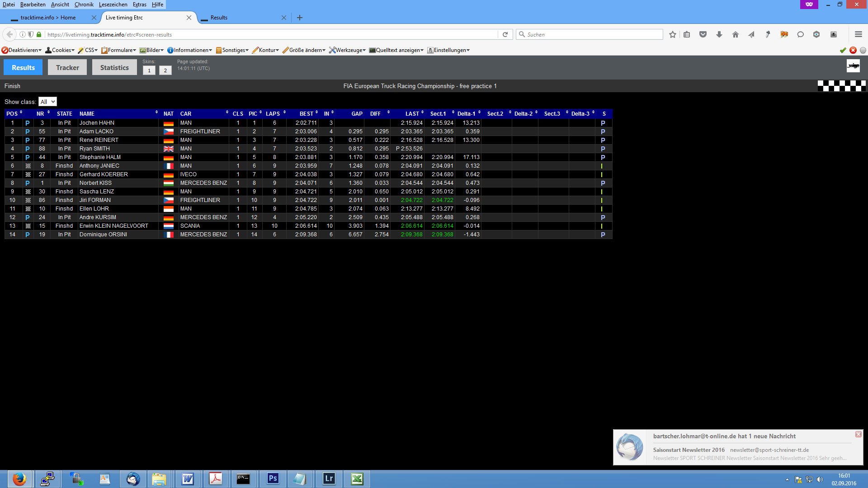Expand the Einstellungen toolbar menu
This screenshot has height=488, width=868.
click(x=448, y=50)
